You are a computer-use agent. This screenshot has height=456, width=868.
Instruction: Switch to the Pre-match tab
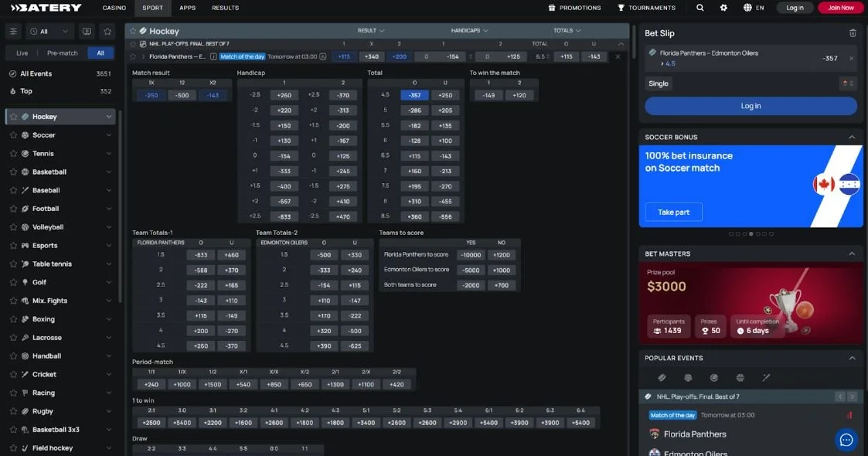pos(63,53)
